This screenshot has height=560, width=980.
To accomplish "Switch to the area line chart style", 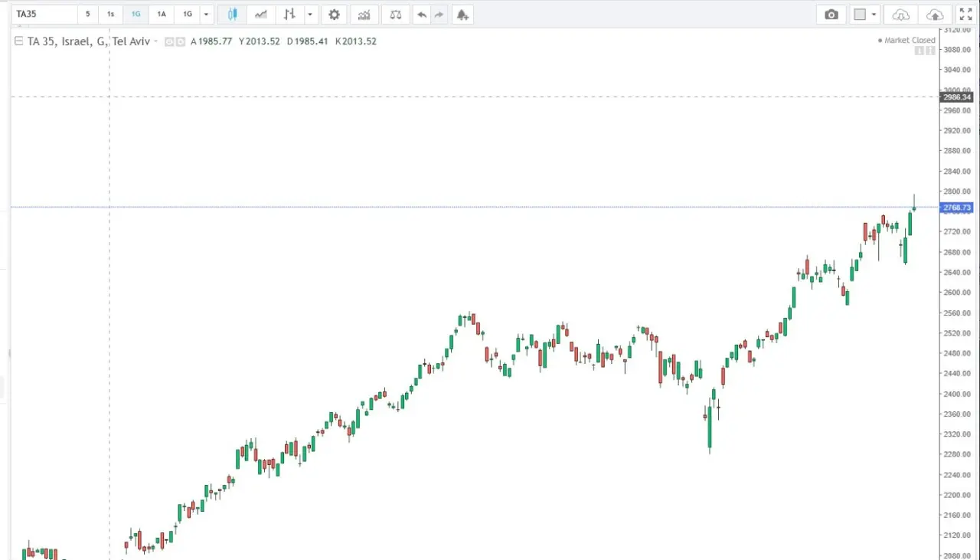I will pyautogui.click(x=261, y=15).
